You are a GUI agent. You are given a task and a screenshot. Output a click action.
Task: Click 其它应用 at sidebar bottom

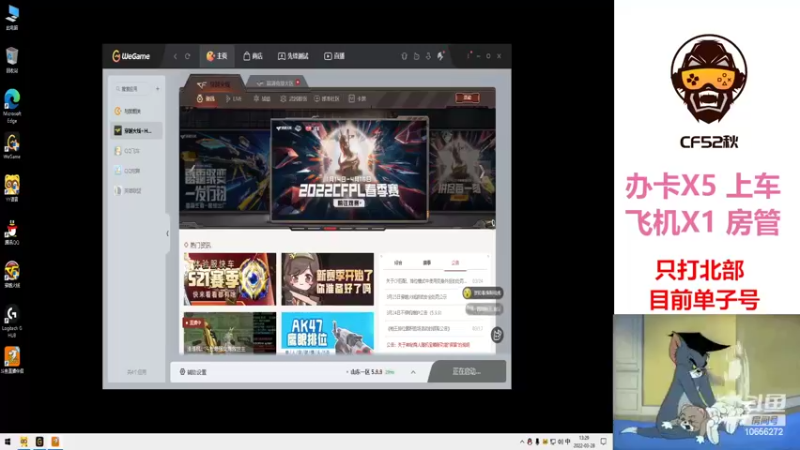137,372
